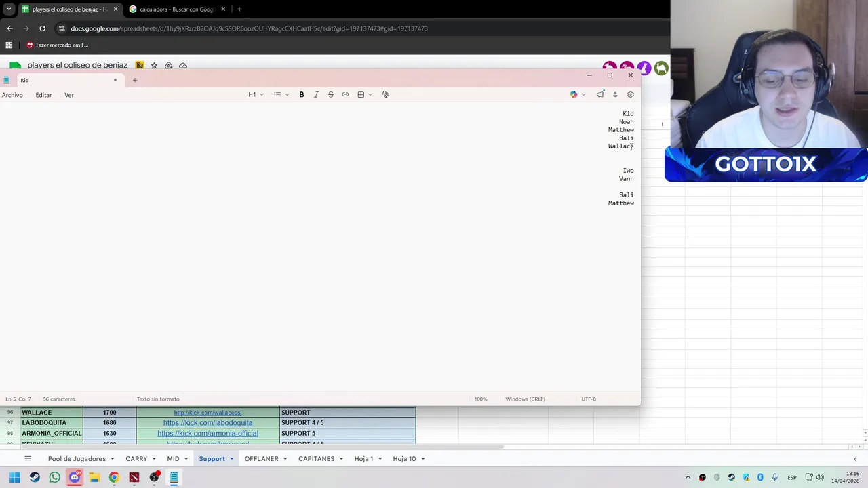Select the SUPPORT 4 / 5 cell for LABODOQUITA
868x488 pixels.
[347, 423]
